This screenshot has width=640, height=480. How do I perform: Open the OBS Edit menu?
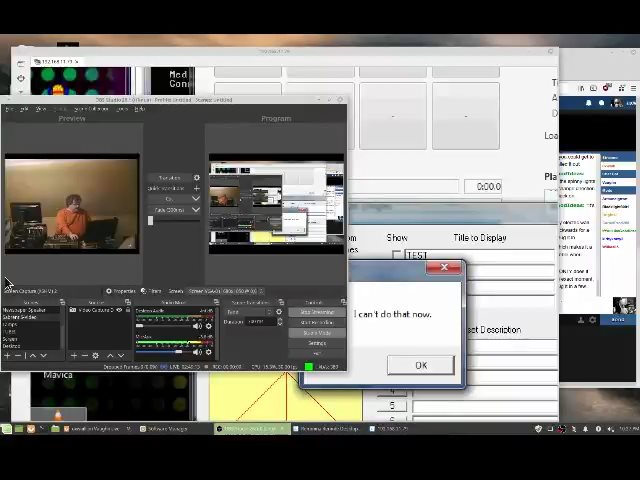tap(24, 109)
